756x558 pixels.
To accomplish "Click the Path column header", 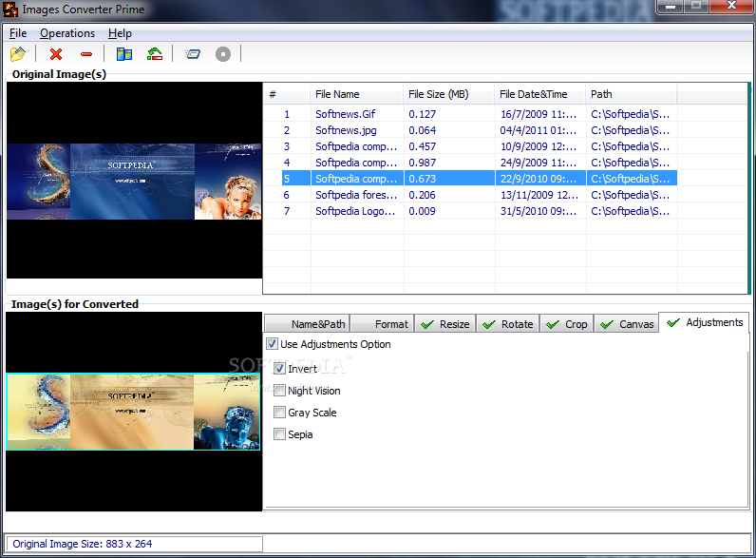I will [x=632, y=94].
